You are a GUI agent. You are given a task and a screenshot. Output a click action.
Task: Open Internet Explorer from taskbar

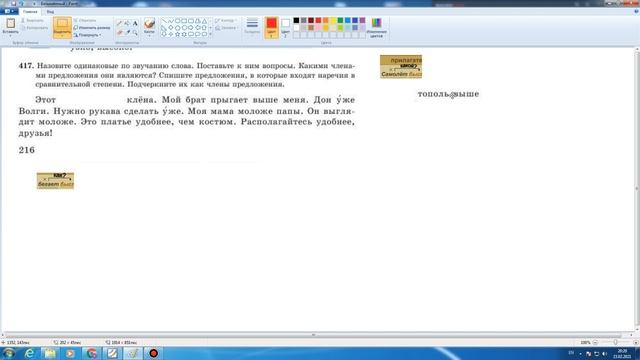(x=29, y=353)
